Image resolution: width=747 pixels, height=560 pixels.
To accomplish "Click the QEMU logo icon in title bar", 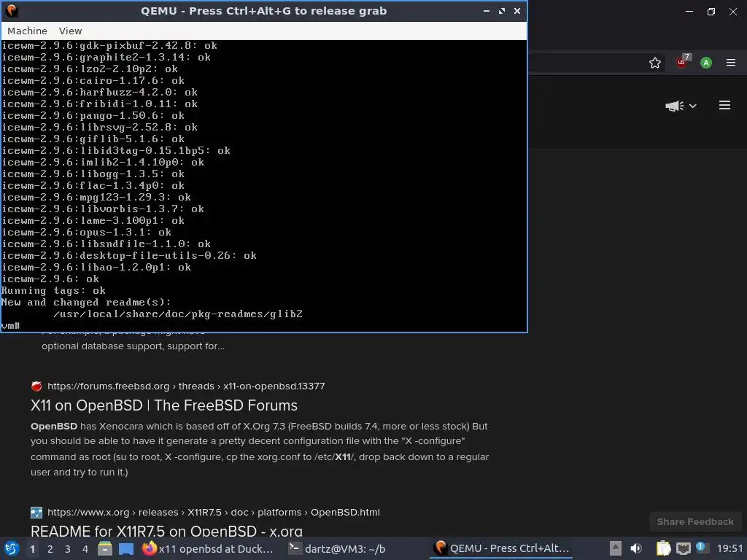I will [12, 10].
